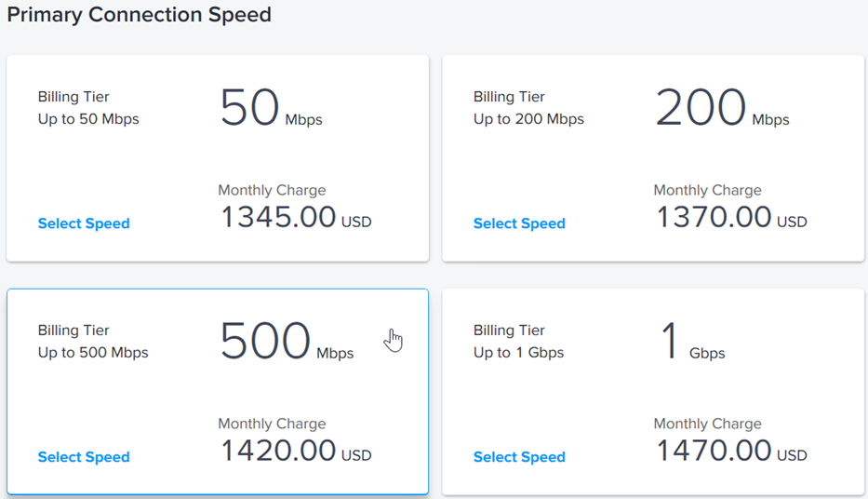Click the 'Up to 200 Mbps' billing tier label
Image resolution: width=868 pixels, height=499 pixels.
528,119
